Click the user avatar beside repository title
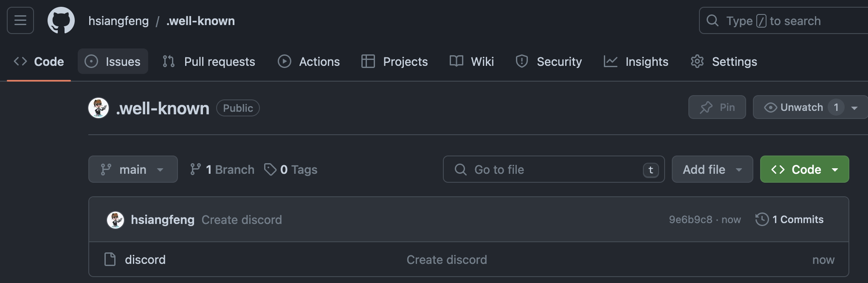Screen dimensions: 868x283 [99, 108]
